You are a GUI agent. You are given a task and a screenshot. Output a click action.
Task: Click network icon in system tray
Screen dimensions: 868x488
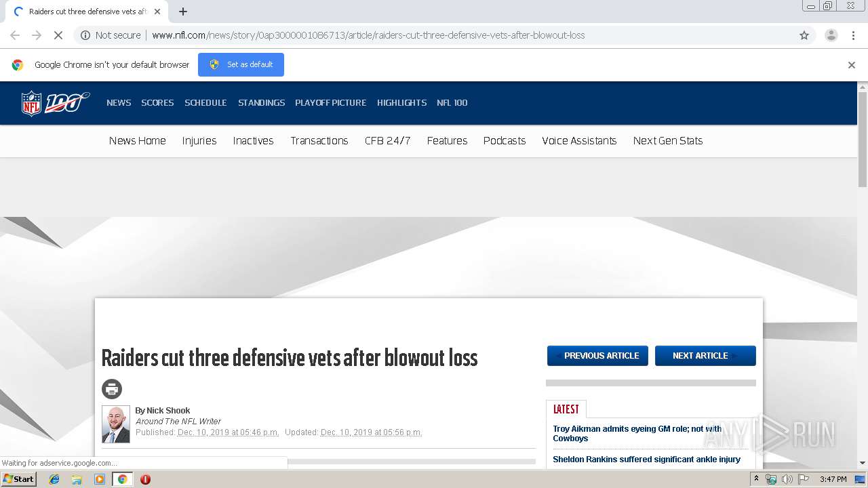tap(771, 479)
